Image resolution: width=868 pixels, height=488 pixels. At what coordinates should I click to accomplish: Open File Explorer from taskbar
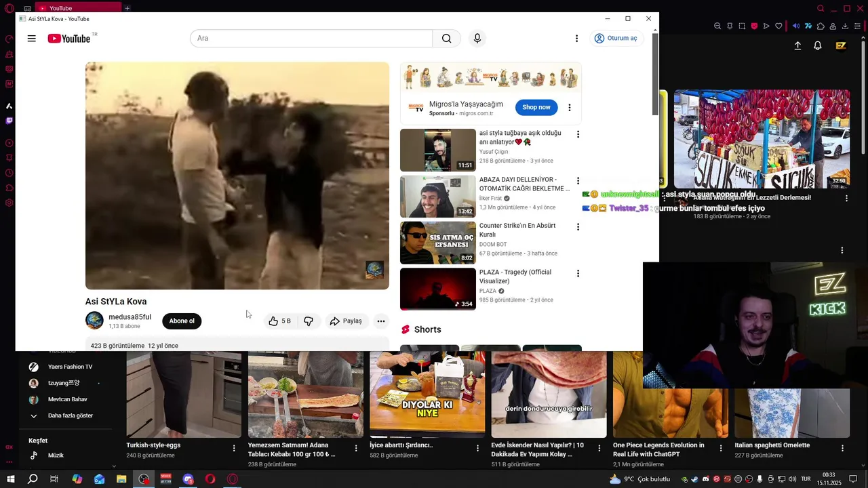point(121,479)
